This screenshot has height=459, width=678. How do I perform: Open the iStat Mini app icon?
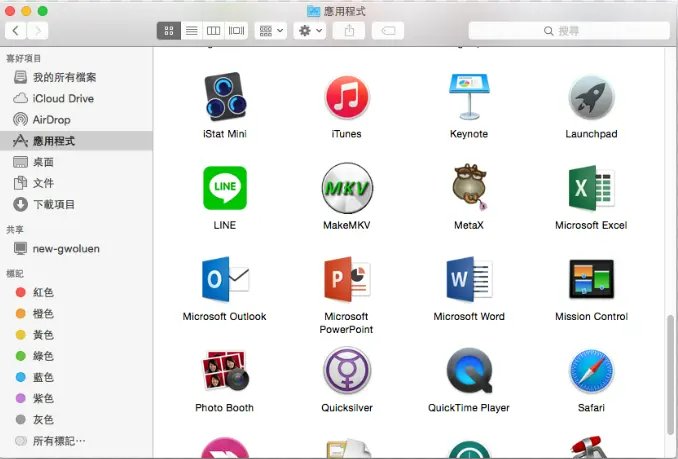tap(225, 96)
